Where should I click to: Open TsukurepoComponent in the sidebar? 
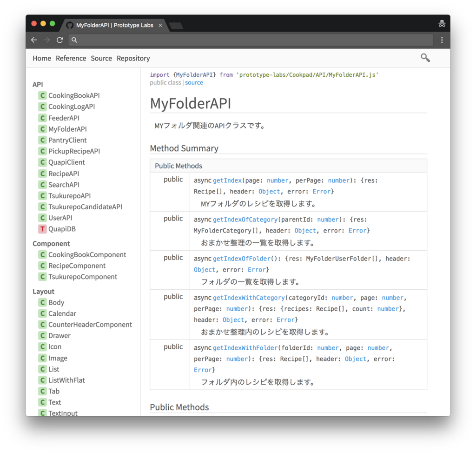click(83, 277)
